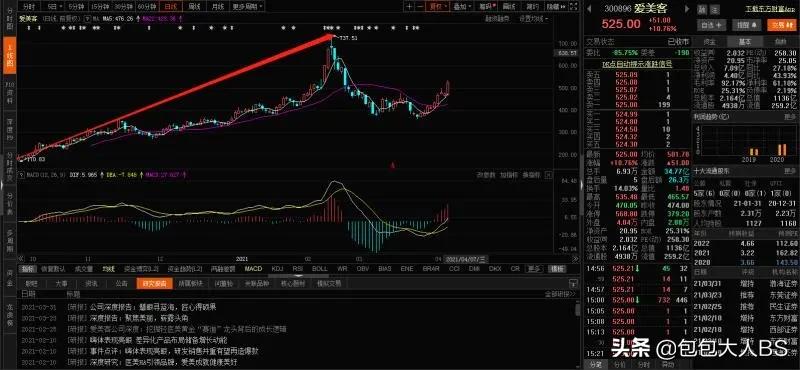Click the zoom-out minus icon above chart

click(419, 7)
